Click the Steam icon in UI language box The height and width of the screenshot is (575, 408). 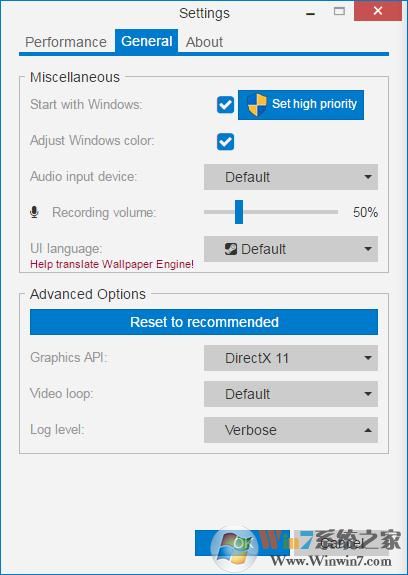(x=231, y=249)
